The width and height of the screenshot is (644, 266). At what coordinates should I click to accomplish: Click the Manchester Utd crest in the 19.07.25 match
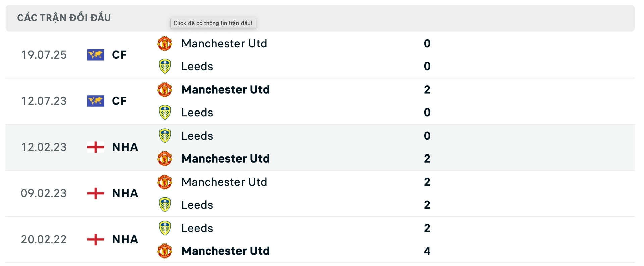(x=165, y=43)
